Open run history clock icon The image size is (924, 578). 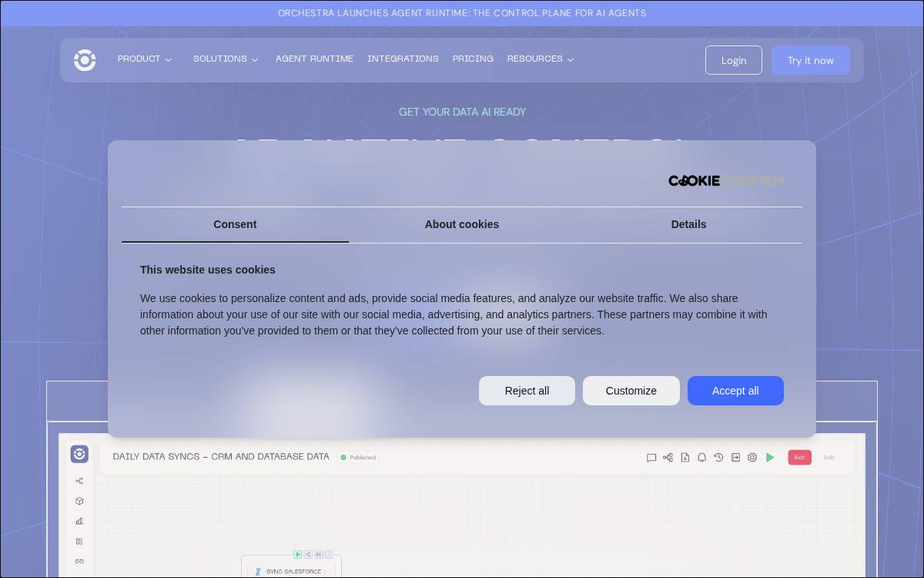tap(718, 457)
